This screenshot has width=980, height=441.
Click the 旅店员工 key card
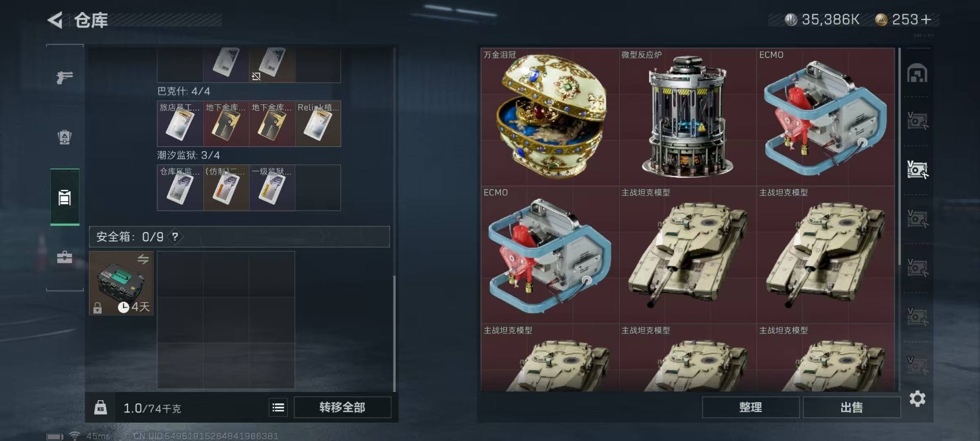pos(180,124)
